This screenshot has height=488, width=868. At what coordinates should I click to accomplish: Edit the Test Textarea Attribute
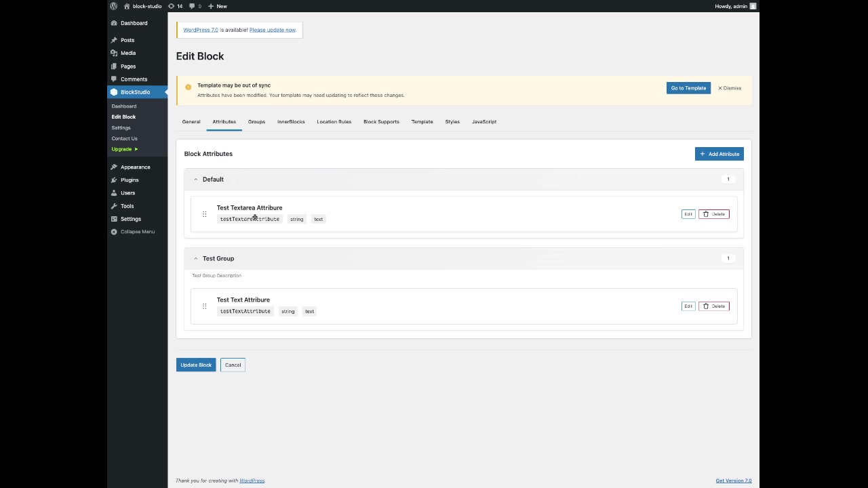coord(688,214)
